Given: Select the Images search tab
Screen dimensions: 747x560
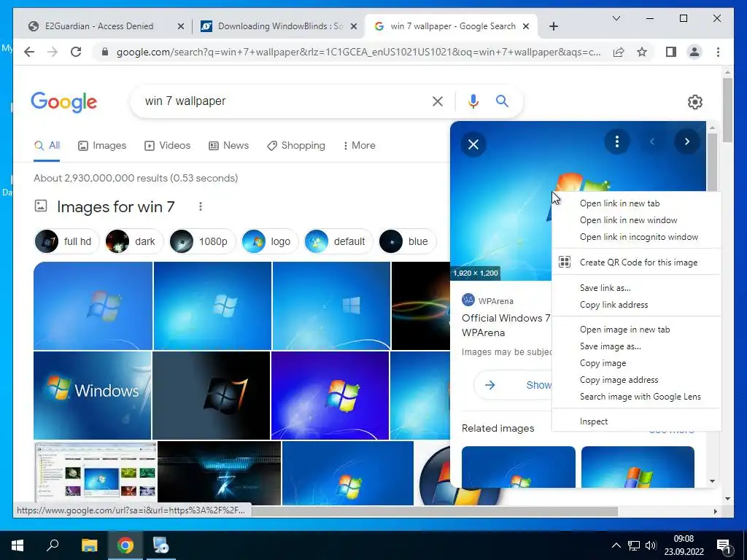Looking at the screenshot, I should [102, 145].
